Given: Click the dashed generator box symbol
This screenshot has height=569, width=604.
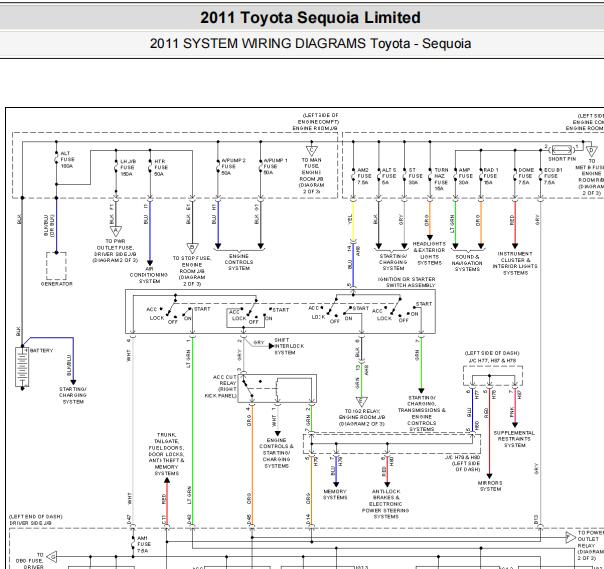Looking at the screenshot, I should 56,266.
